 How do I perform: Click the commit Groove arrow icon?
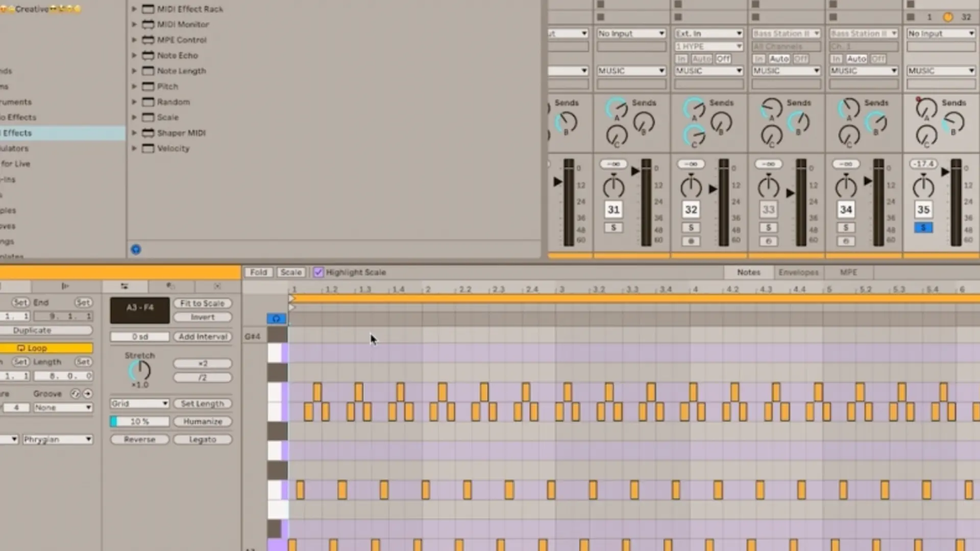pyautogui.click(x=88, y=394)
